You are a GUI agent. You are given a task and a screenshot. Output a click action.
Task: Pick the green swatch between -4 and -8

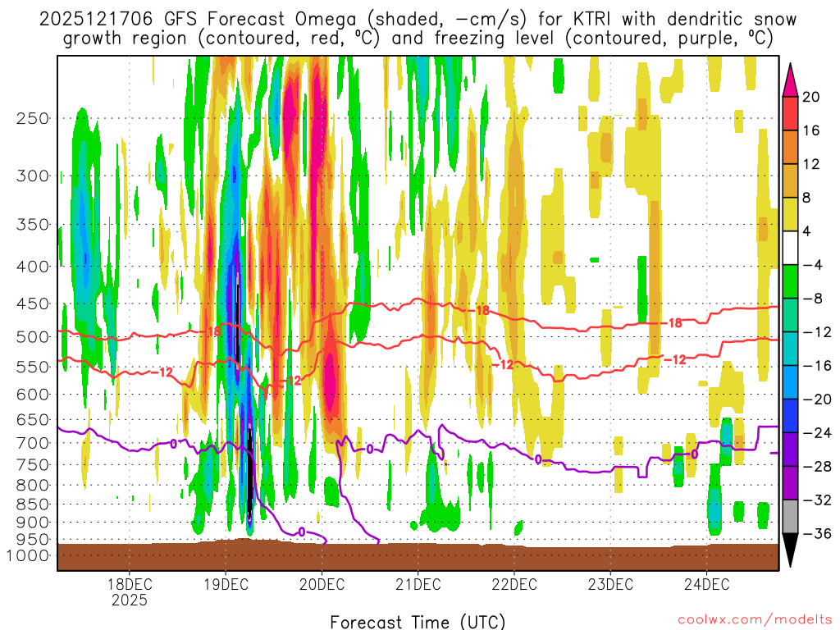coord(792,282)
